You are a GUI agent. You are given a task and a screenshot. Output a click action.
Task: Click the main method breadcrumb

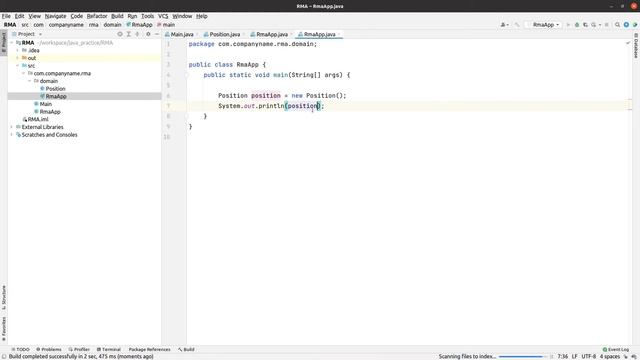(166, 25)
